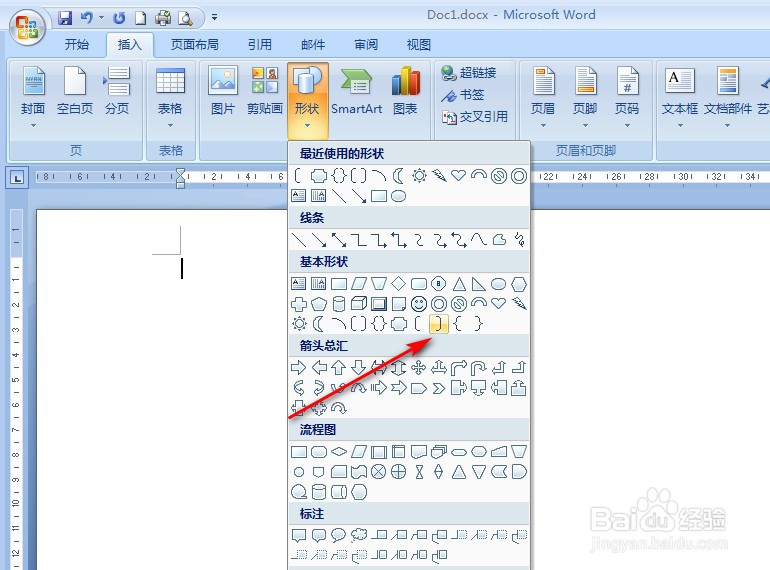Click the tab selector button left of ruler
770x570 pixels.
tap(17, 178)
